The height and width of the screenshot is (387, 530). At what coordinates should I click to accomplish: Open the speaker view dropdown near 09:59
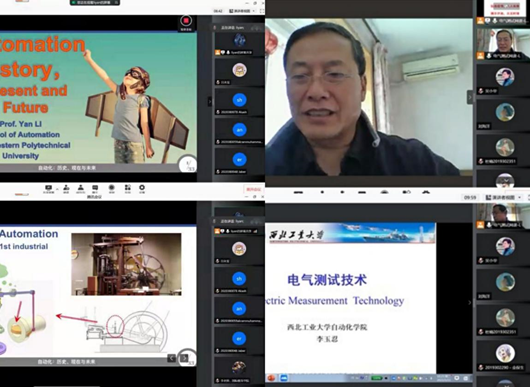pyautogui.click(x=504, y=197)
